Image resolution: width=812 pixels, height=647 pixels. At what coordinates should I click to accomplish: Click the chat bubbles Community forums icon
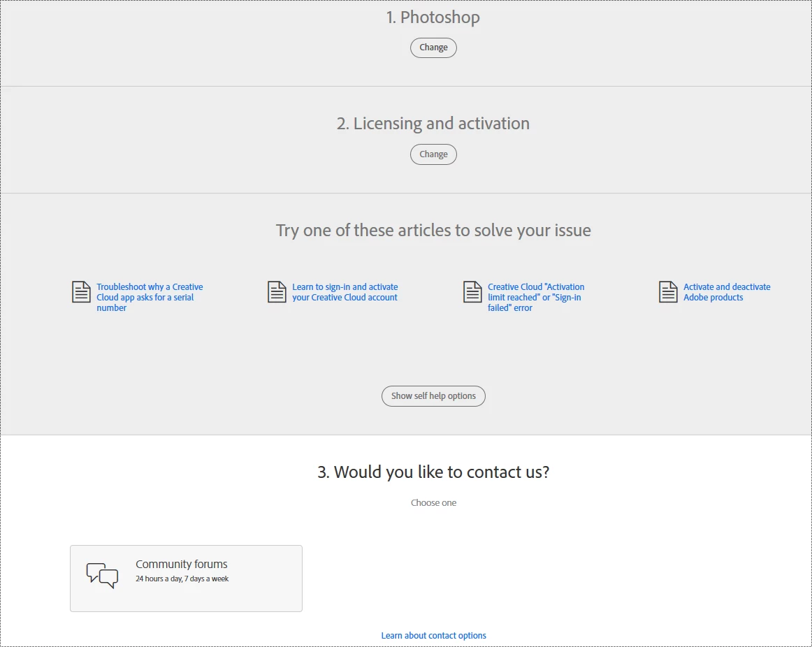[x=102, y=575]
